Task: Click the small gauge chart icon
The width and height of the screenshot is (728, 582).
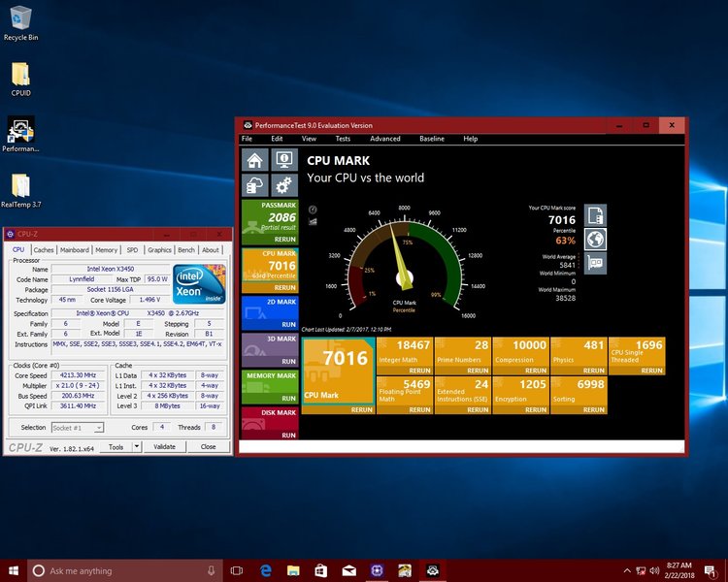Action: tap(313, 210)
